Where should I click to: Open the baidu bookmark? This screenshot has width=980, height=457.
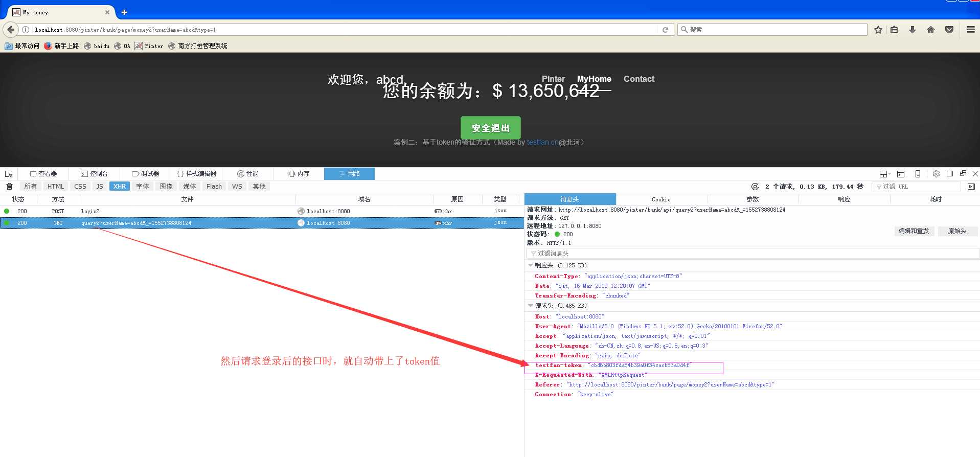click(97, 46)
